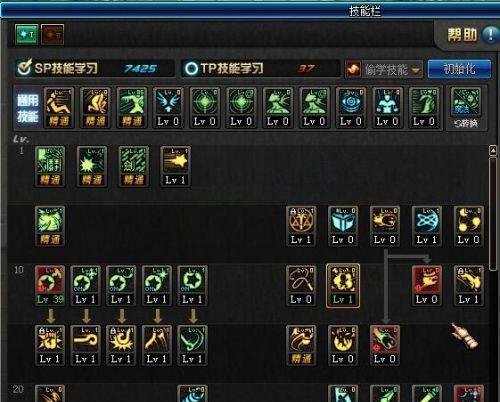This screenshot has width=500, height=402.
Task: Click the scroll up arrow of skill list
Action: tap(493, 150)
